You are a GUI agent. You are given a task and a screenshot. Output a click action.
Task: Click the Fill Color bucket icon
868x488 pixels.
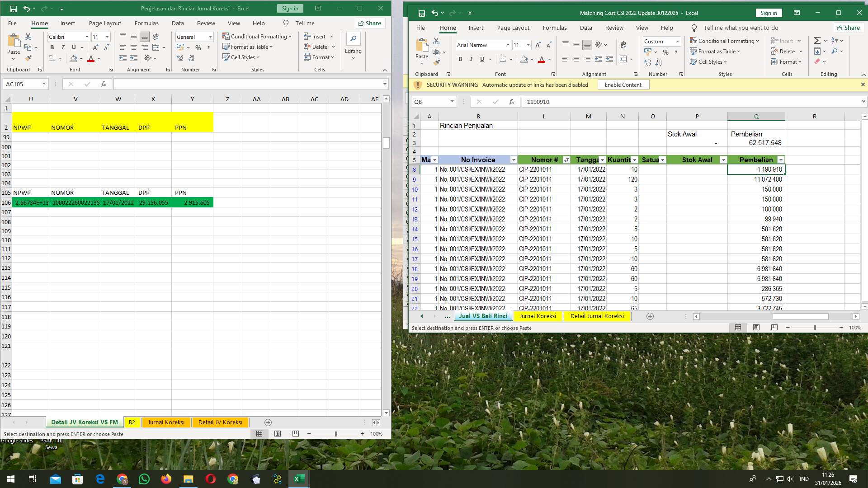point(524,59)
